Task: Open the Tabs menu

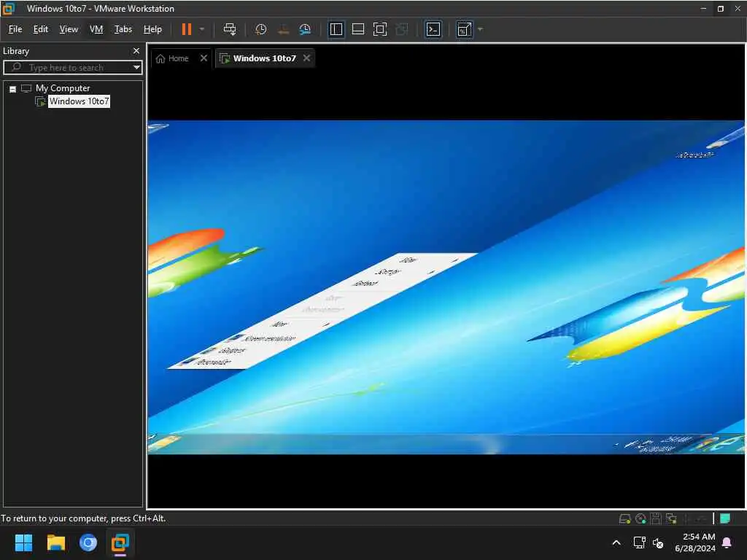Action: (123, 29)
